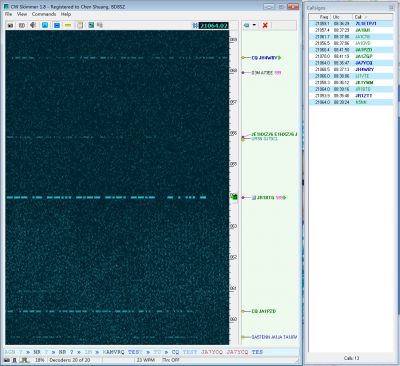Sort callsign list by Utc column
Screen dimensions: 400x366
(342, 17)
